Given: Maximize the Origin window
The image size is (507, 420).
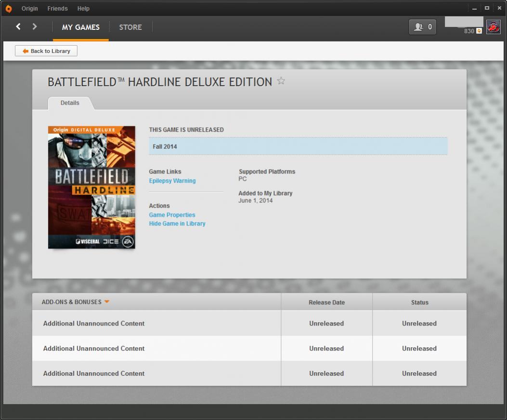Looking at the screenshot, I should [x=487, y=8].
